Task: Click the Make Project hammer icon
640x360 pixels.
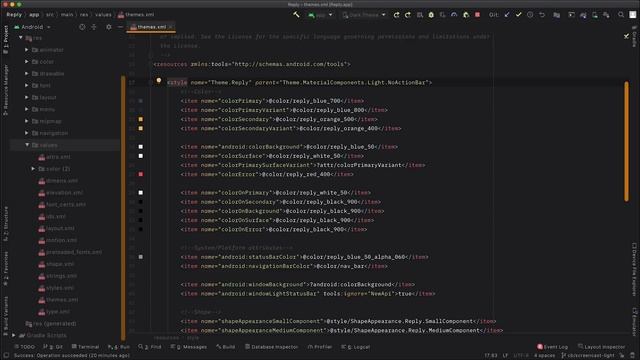Action: pos(296,15)
